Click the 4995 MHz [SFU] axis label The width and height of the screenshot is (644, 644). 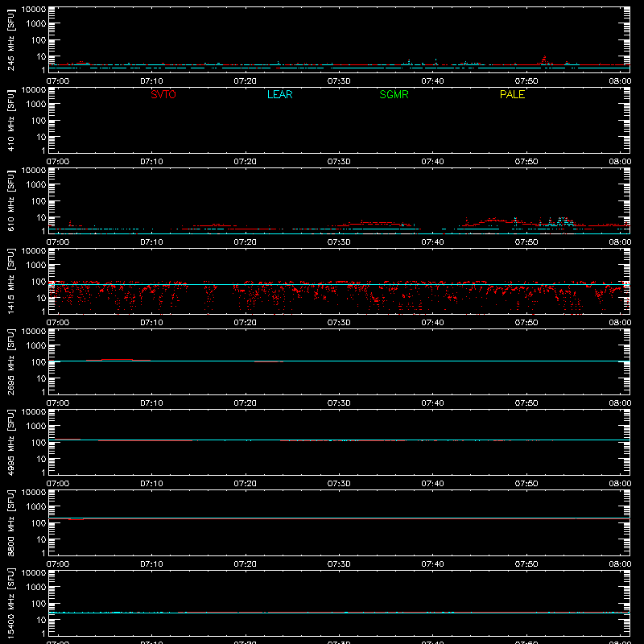[x=11, y=442]
